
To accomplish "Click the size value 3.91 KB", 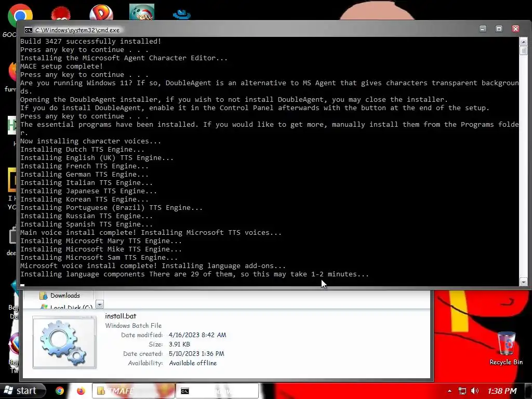I will coord(179,344).
